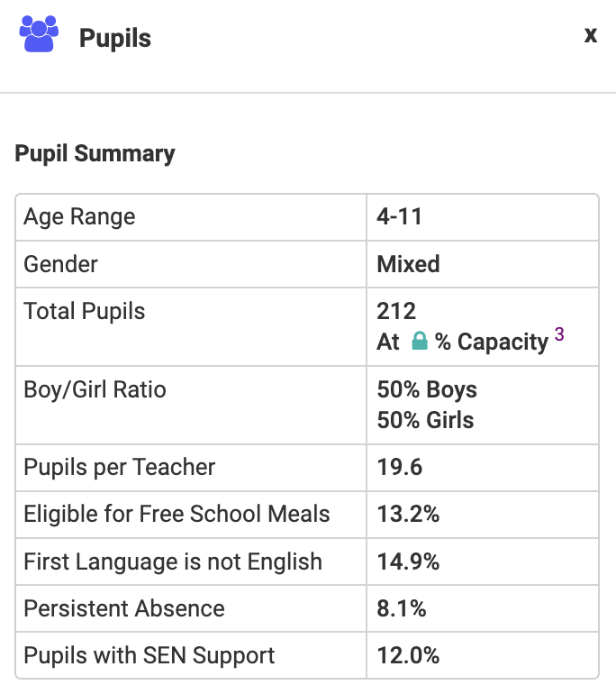Select the 50% Boys value
The width and height of the screenshot is (616, 694).
point(427,390)
